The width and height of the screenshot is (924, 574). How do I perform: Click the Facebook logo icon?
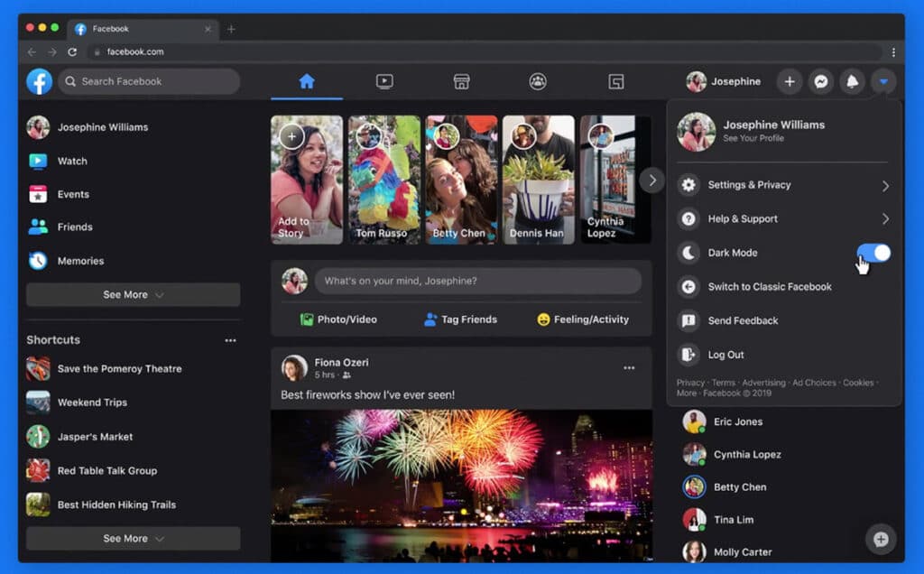[39, 82]
